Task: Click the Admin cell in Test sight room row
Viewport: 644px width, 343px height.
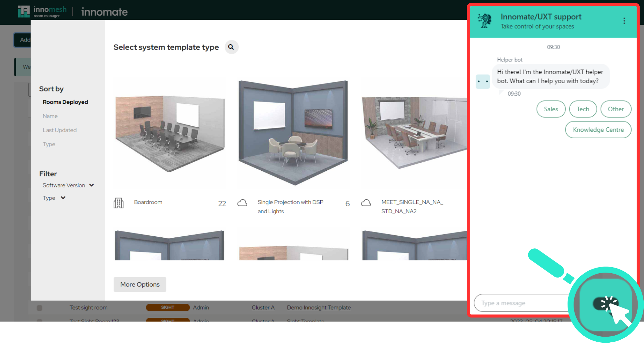Action: 201,307
